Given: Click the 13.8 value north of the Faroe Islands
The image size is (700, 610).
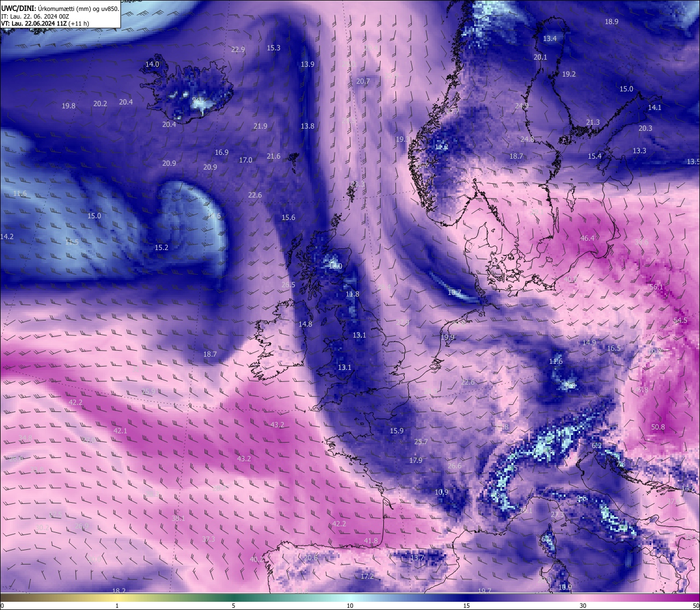Looking at the screenshot, I should (307, 126).
